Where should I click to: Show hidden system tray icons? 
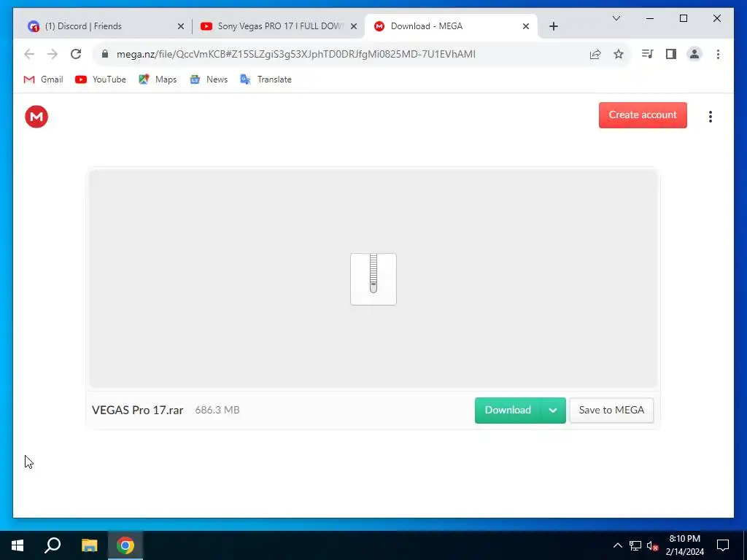617,545
